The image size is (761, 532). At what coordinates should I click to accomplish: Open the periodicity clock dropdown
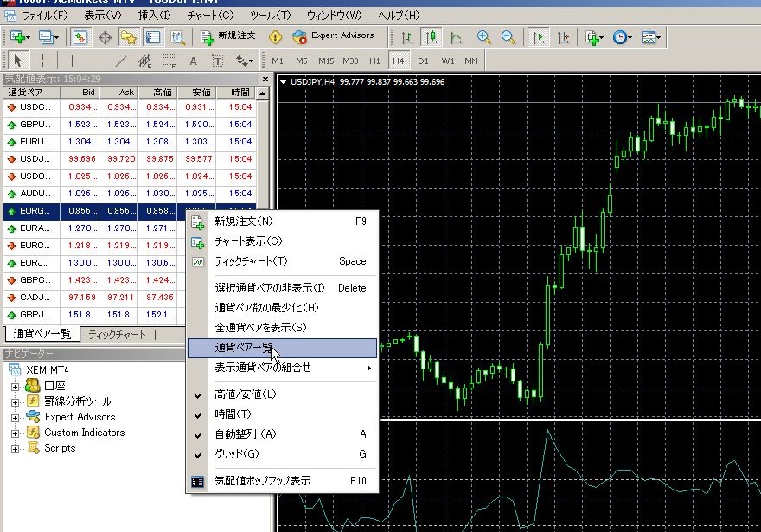(622, 37)
